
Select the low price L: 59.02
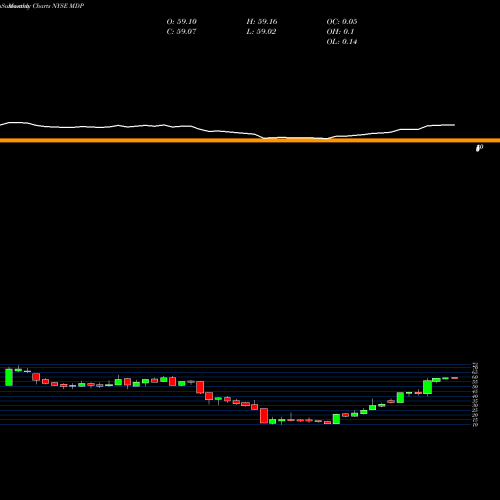pyautogui.click(x=262, y=32)
